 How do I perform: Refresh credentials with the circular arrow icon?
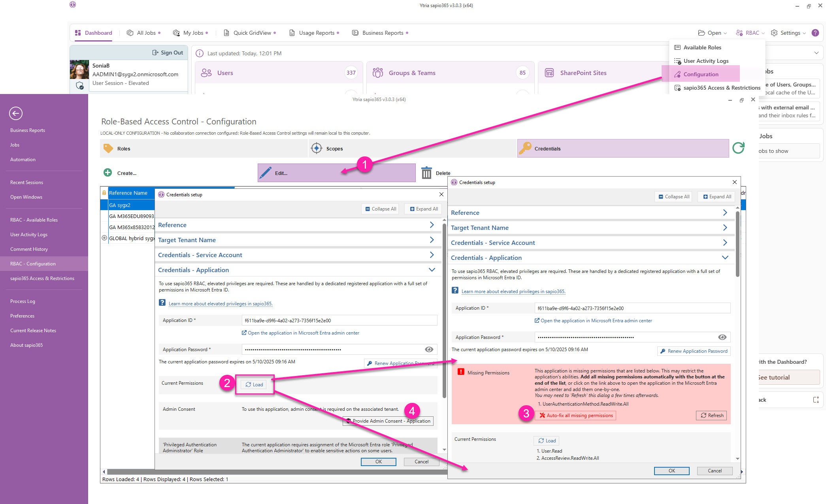[x=738, y=148]
